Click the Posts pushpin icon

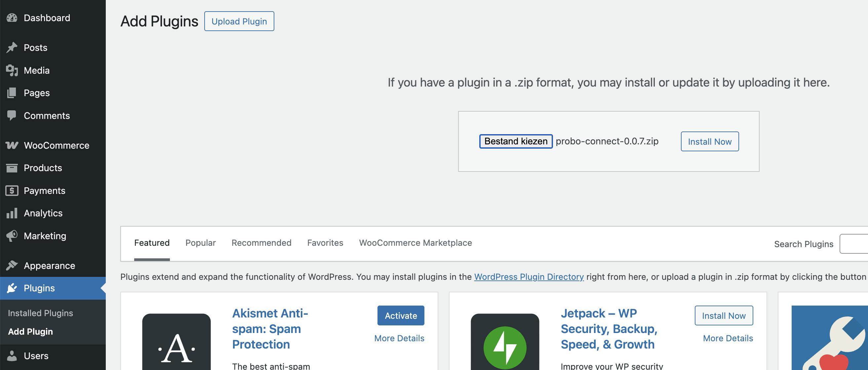coord(12,48)
